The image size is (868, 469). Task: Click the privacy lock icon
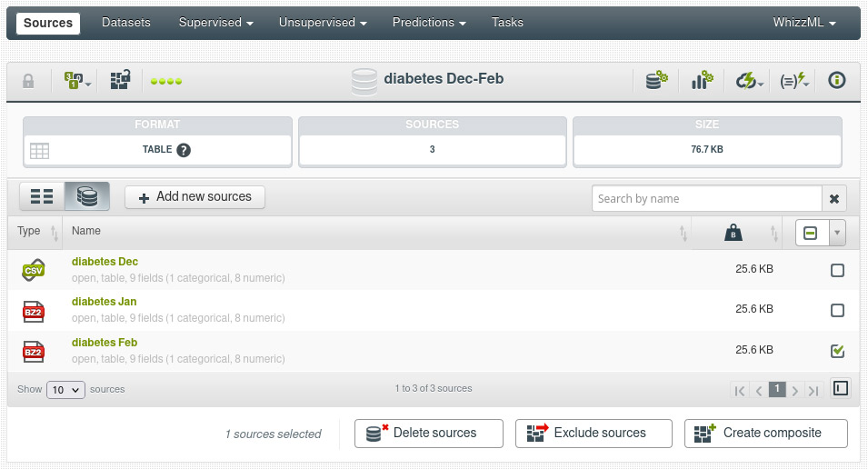[28, 81]
